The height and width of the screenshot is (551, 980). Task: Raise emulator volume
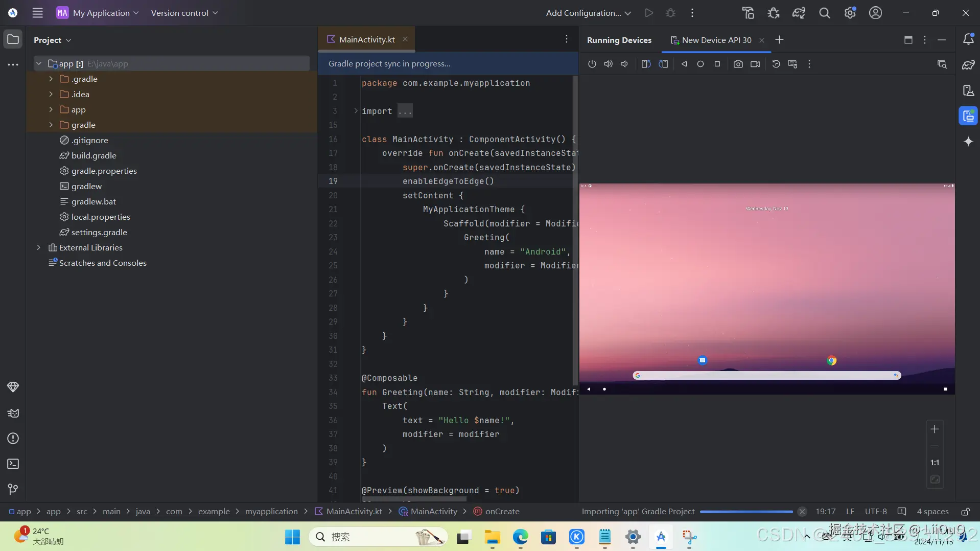(x=608, y=64)
